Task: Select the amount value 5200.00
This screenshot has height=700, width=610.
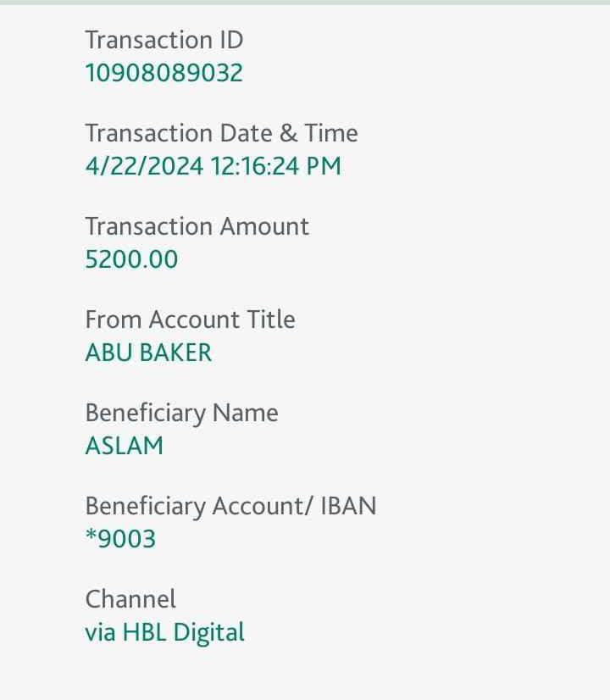Action: click(x=131, y=259)
